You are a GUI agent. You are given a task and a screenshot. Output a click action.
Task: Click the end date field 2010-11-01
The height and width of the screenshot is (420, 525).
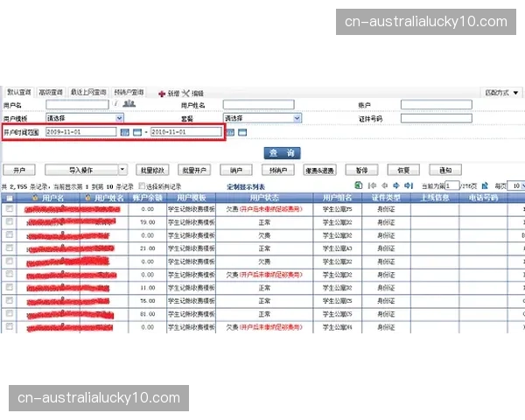(186, 132)
